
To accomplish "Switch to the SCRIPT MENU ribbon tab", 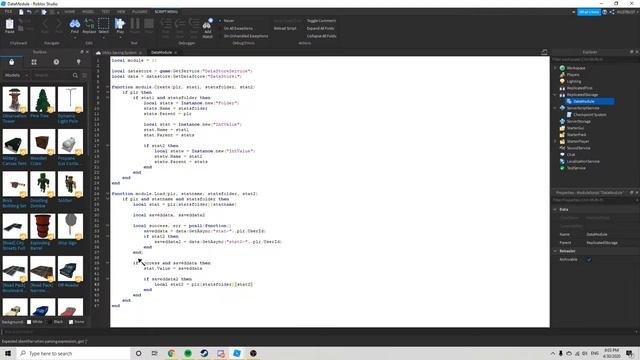I will (x=166, y=12).
